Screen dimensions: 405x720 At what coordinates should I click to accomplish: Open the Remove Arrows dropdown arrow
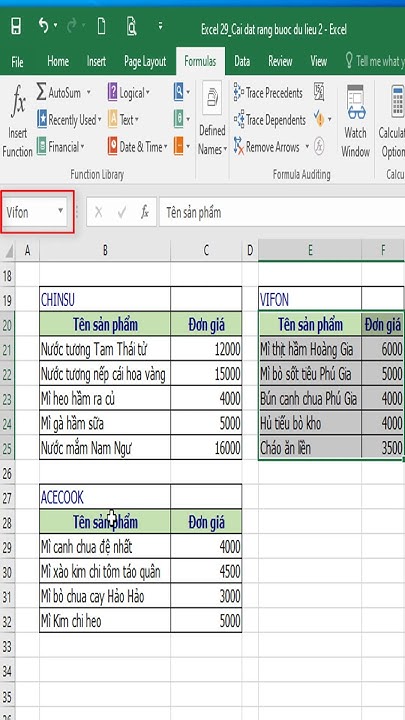(x=305, y=147)
